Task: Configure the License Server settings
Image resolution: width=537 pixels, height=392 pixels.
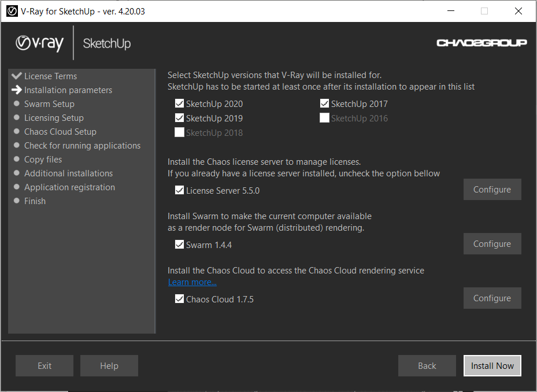Action: click(492, 190)
